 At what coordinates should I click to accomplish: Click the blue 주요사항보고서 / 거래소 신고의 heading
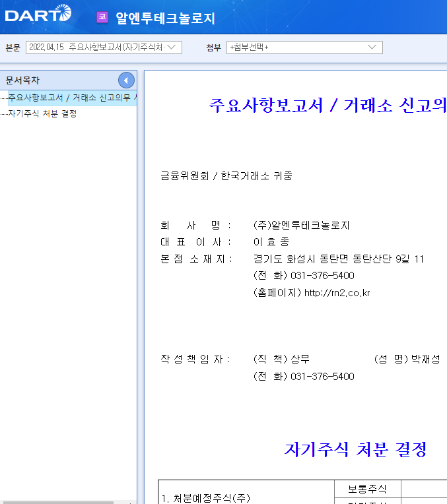click(327, 105)
